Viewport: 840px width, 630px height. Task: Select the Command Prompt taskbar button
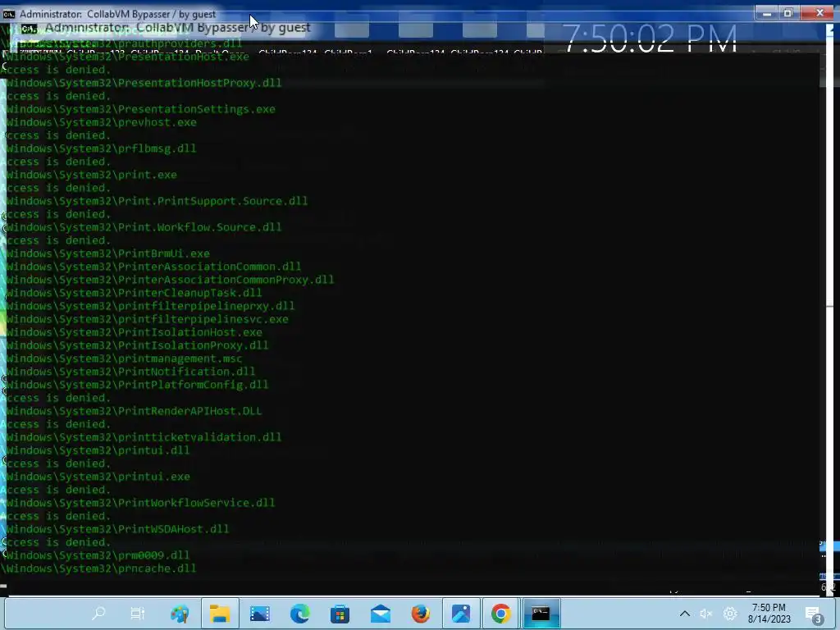point(541,614)
